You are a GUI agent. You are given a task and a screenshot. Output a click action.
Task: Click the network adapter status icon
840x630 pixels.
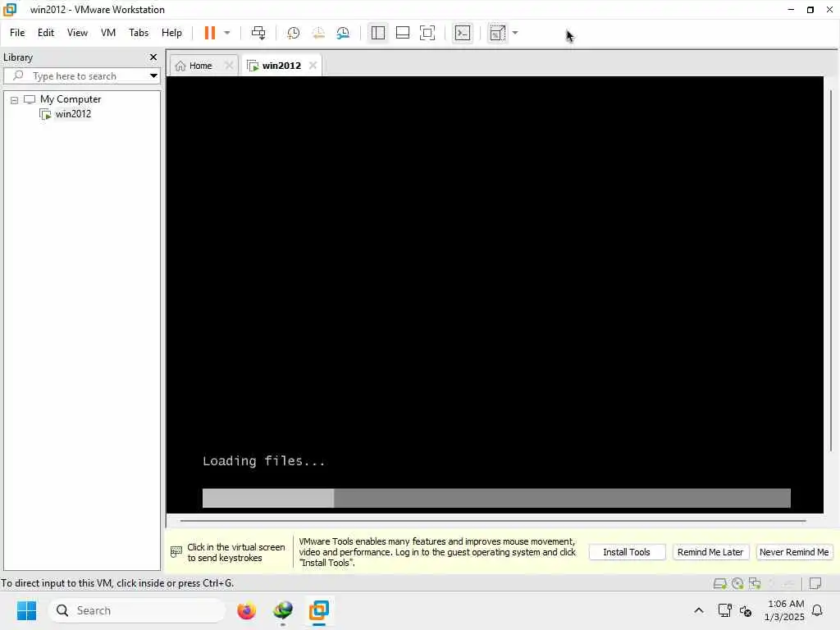(756, 583)
